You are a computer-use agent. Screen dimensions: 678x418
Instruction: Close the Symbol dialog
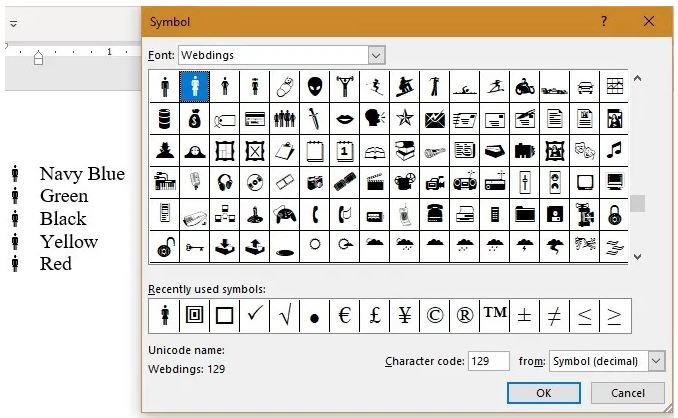[649, 21]
